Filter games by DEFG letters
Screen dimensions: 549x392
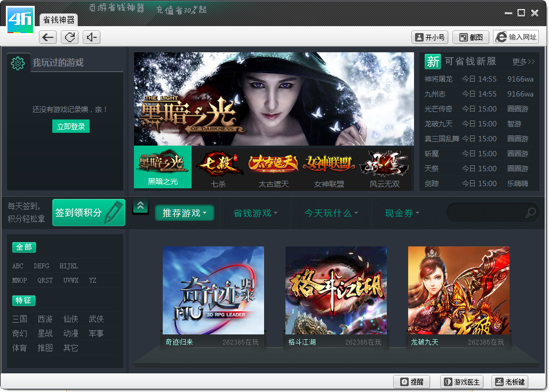click(x=41, y=266)
